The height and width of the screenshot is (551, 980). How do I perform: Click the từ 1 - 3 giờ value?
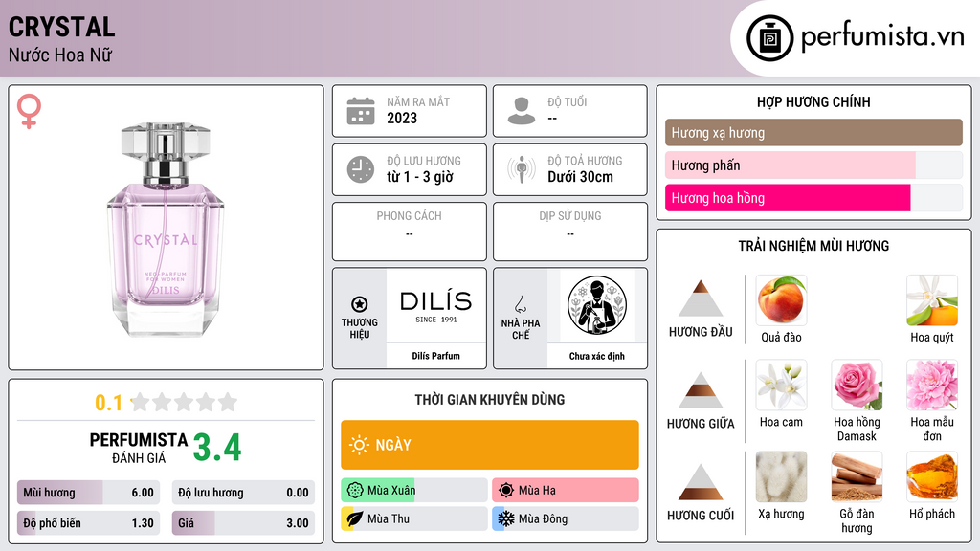[420, 177]
